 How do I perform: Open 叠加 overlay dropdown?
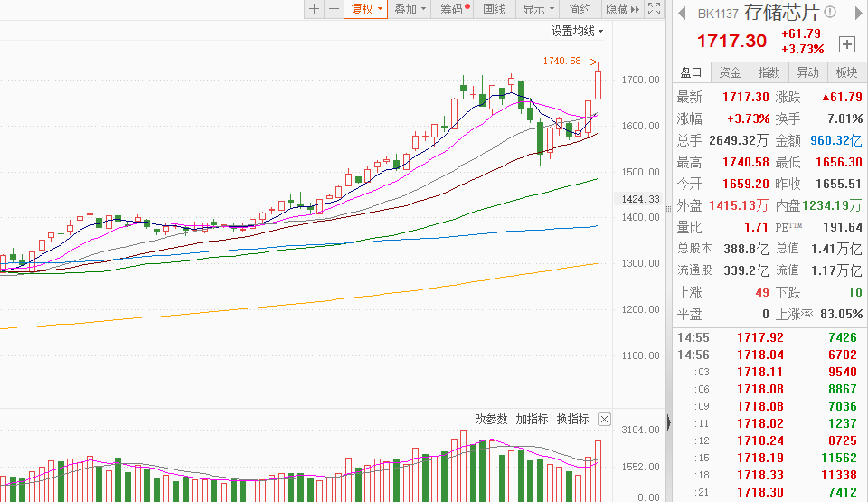(x=410, y=9)
